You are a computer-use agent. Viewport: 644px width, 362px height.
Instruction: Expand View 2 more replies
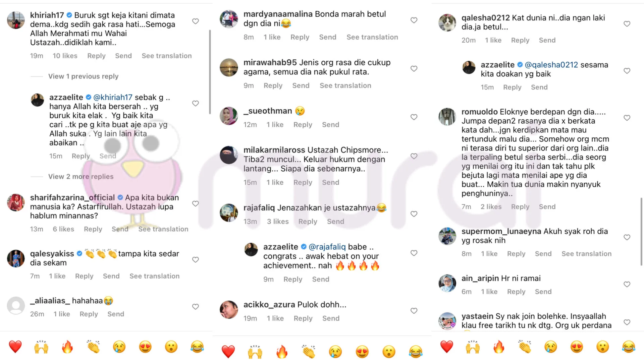(x=81, y=177)
